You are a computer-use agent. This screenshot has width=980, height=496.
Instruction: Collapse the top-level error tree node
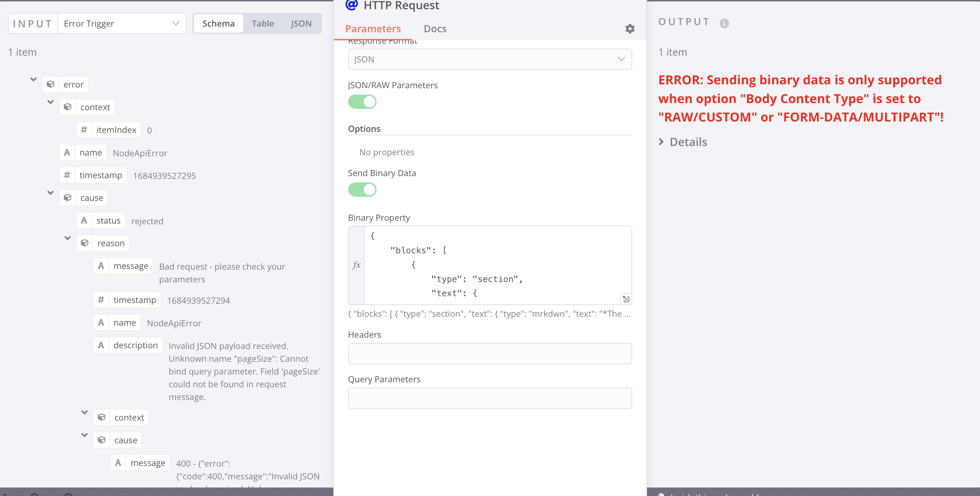point(33,79)
